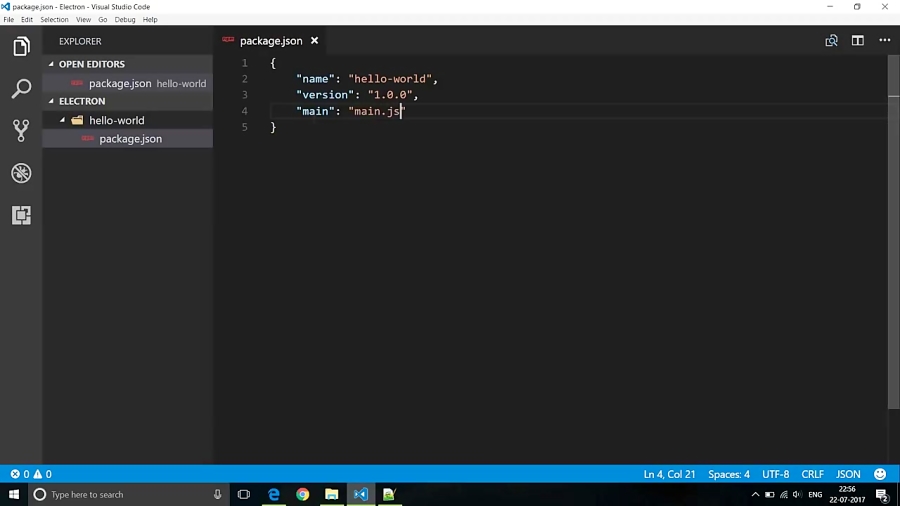Open the Extensions view icon
This screenshot has height=506, width=900.
point(21,215)
